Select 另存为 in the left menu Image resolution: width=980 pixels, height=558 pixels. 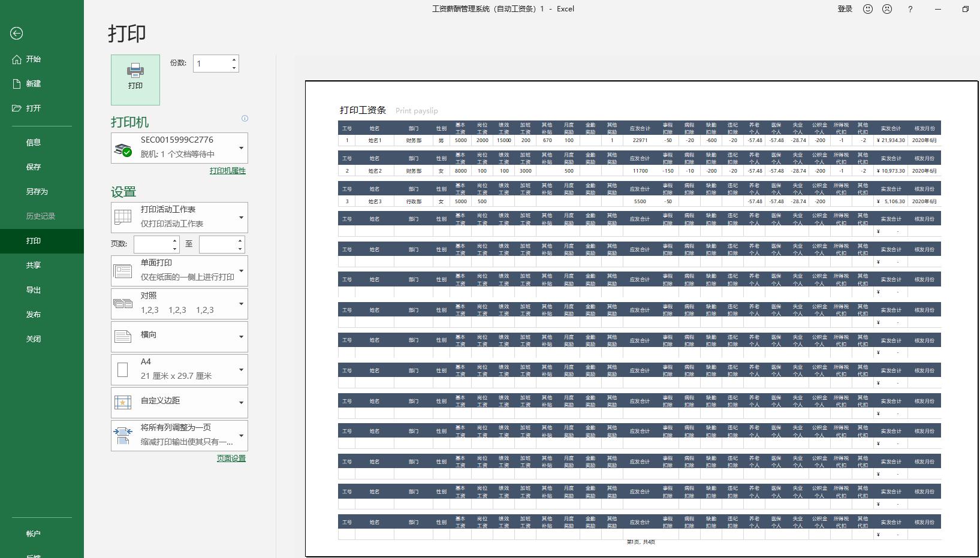(37, 192)
